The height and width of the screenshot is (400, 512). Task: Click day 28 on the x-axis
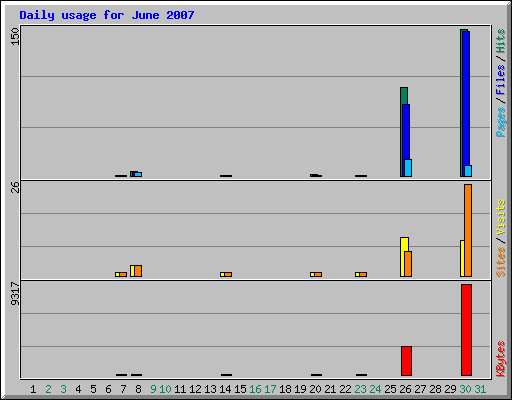tap(435, 389)
